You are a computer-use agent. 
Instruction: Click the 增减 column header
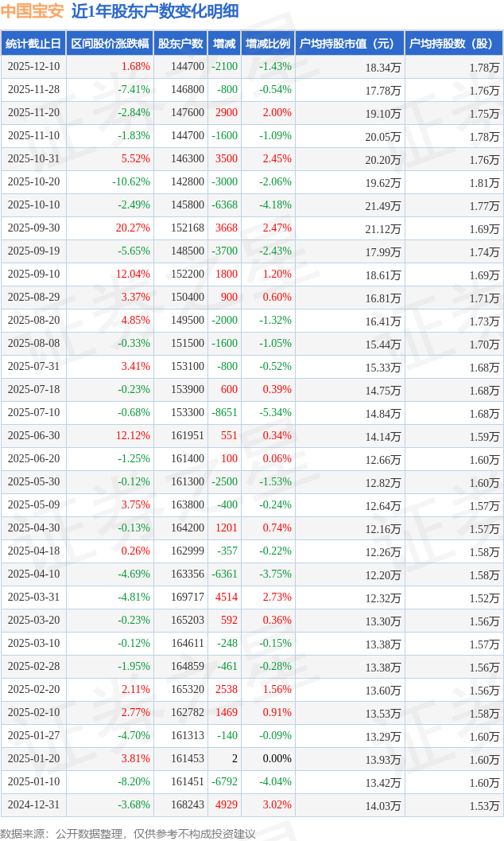point(225,44)
